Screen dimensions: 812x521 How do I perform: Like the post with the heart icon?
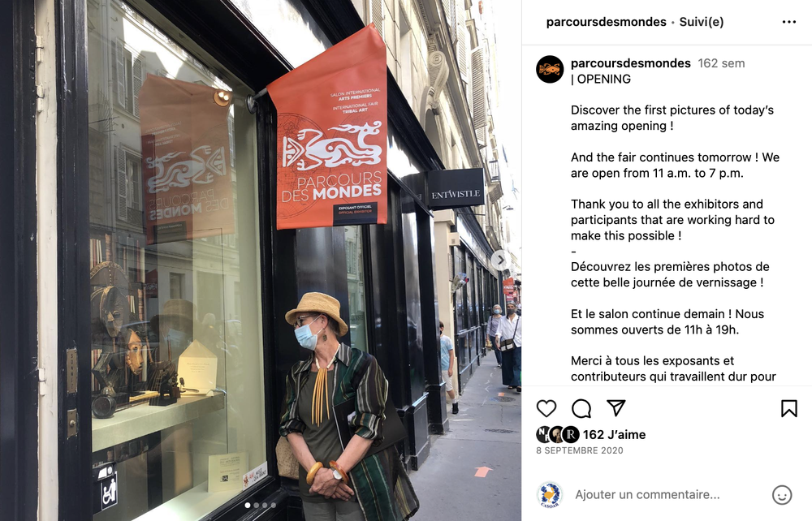coord(546,409)
